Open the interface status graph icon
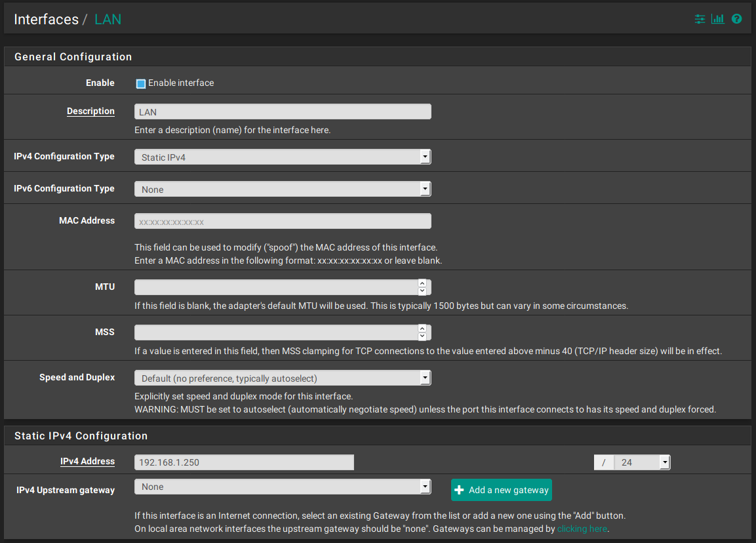Screen dimensions: 756x543 pos(718,19)
